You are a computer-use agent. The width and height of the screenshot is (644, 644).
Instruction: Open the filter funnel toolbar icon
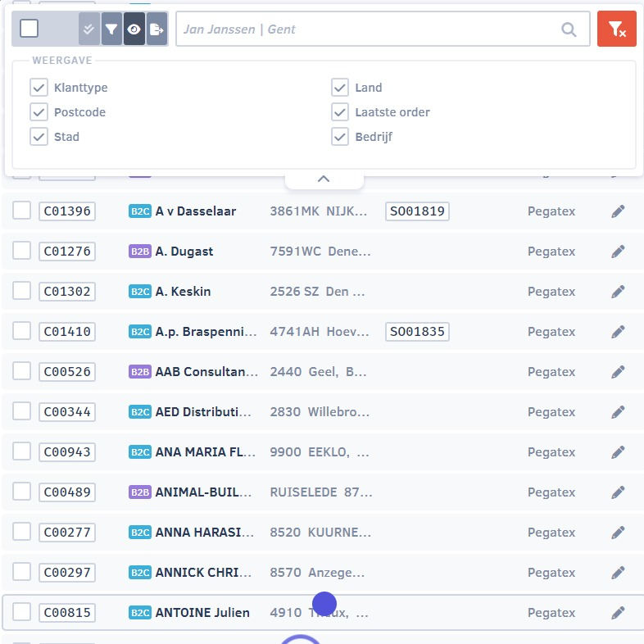111,29
